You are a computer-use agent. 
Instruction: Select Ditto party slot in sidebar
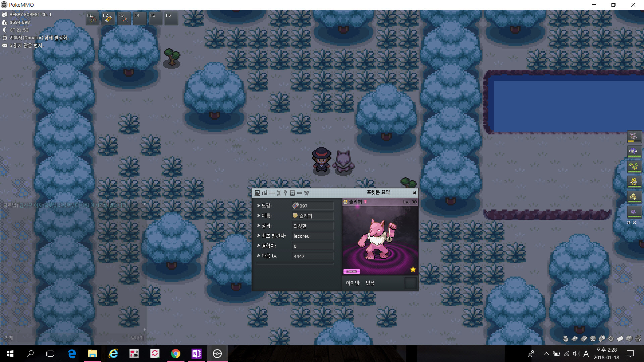point(634,212)
